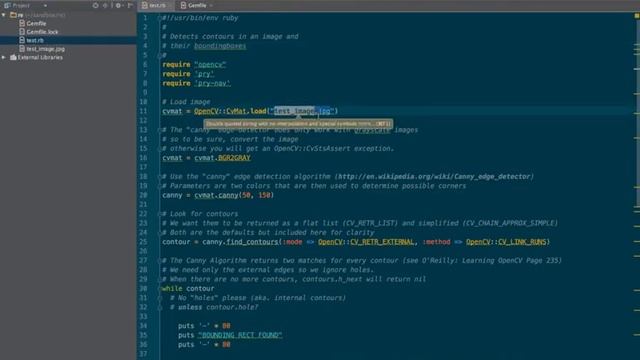Toggle the fold marker at line 22
The height and width of the screenshot is (360, 640).
click(x=159, y=214)
